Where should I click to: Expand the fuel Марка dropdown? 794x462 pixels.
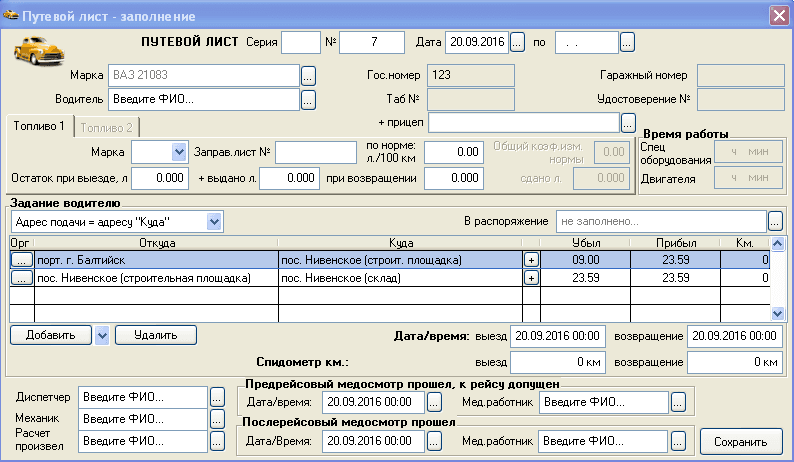click(x=179, y=152)
